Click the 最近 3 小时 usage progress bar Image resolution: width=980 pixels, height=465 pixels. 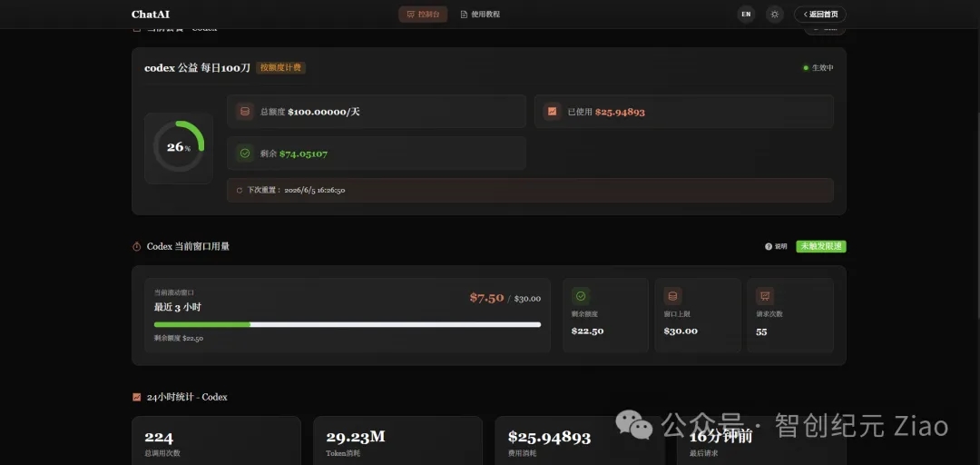348,324
